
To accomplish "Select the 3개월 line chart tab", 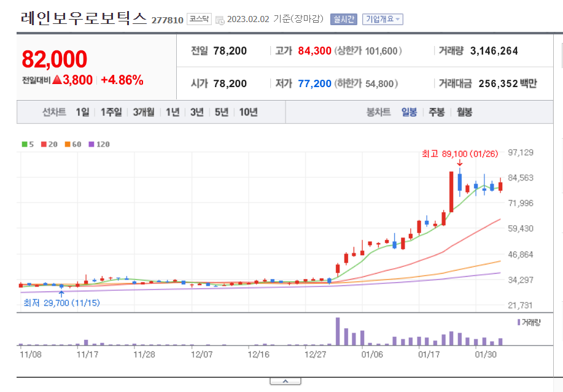I will (144, 112).
